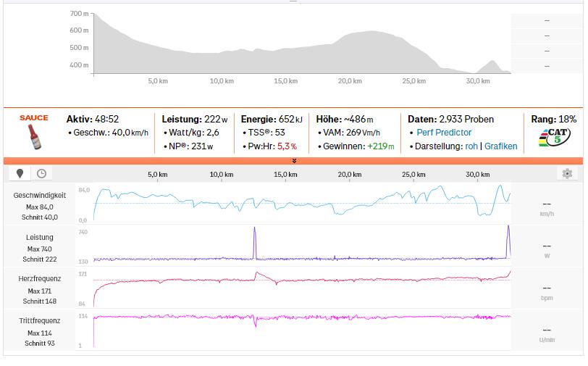
Task: Expand stats with orange bar chevron
Action: (294, 160)
